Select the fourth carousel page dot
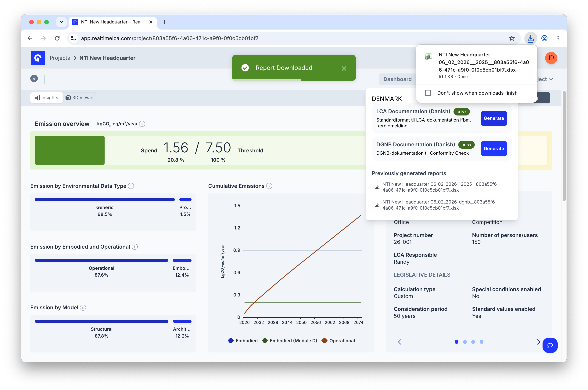This screenshot has height=390, width=588. (x=482, y=342)
